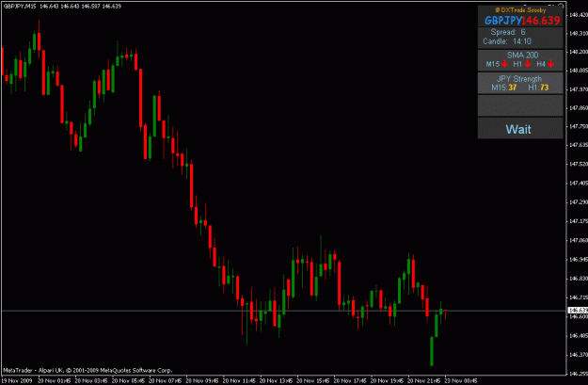Click the 146.370 price axis label

click(x=578, y=355)
